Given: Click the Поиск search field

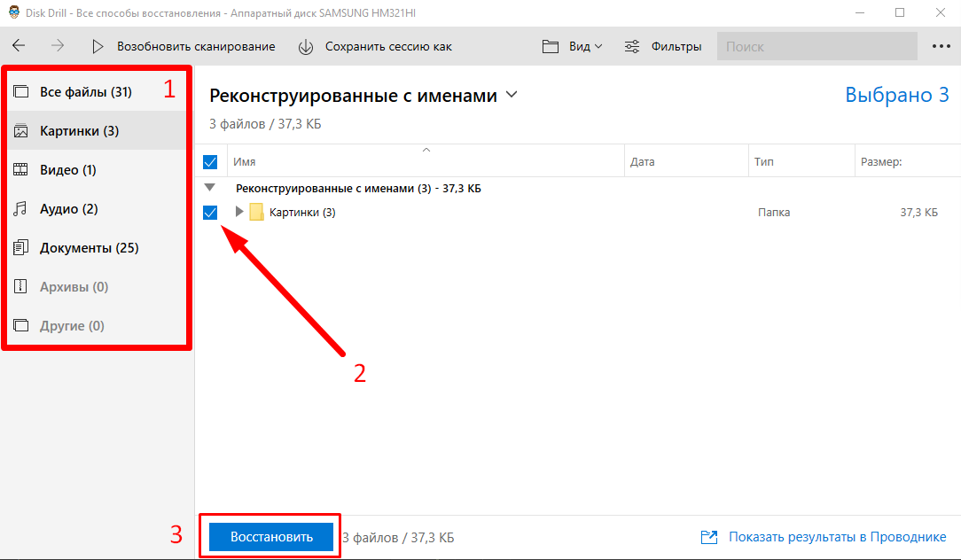Looking at the screenshot, I should point(816,46).
